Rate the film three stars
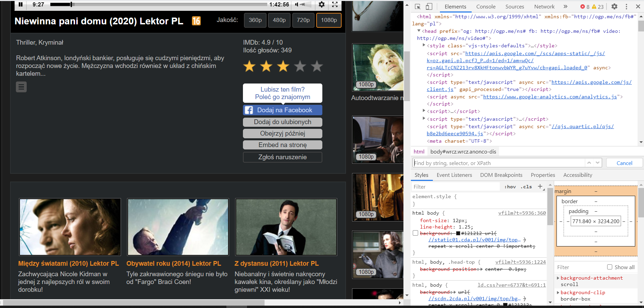The image size is (644, 308). [x=283, y=66]
